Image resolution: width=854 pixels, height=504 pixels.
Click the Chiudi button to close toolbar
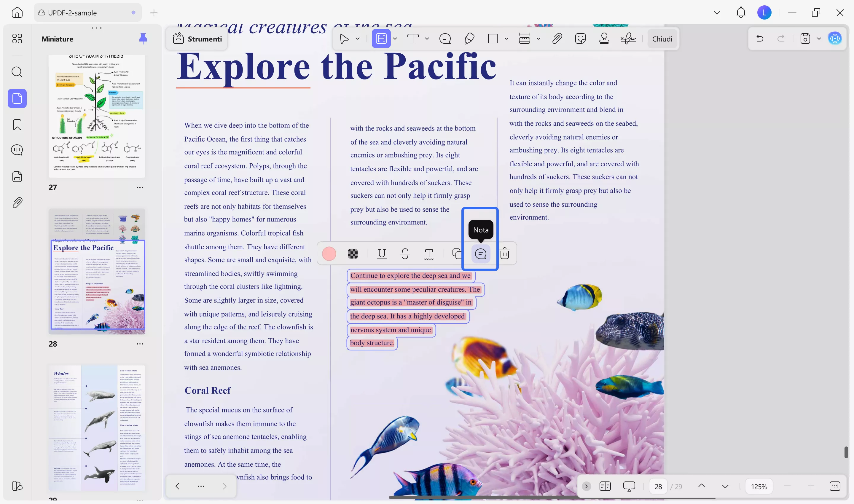pyautogui.click(x=662, y=38)
